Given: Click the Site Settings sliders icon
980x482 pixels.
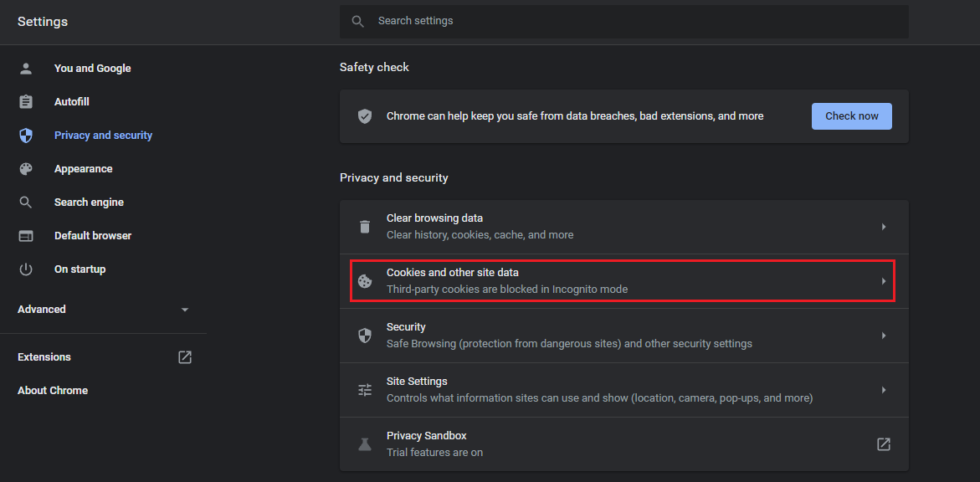Looking at the screenshot, I should [x=364, y=389].
